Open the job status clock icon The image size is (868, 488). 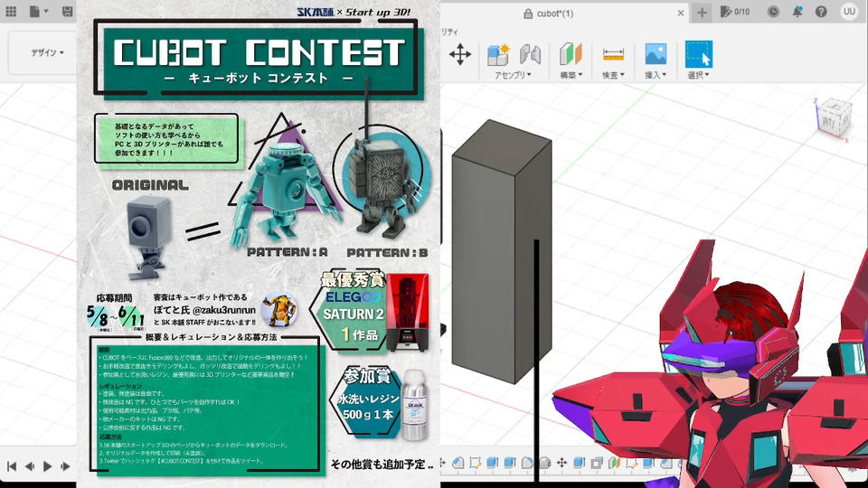773,12
